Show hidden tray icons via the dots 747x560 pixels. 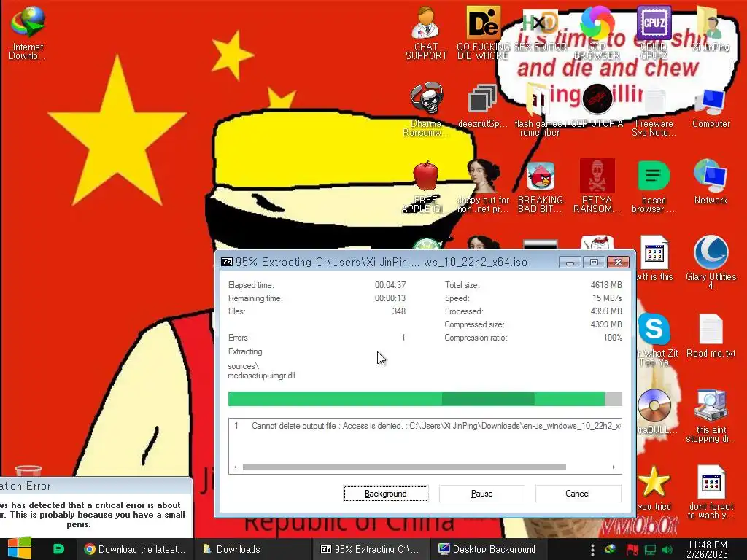(592, 550)
